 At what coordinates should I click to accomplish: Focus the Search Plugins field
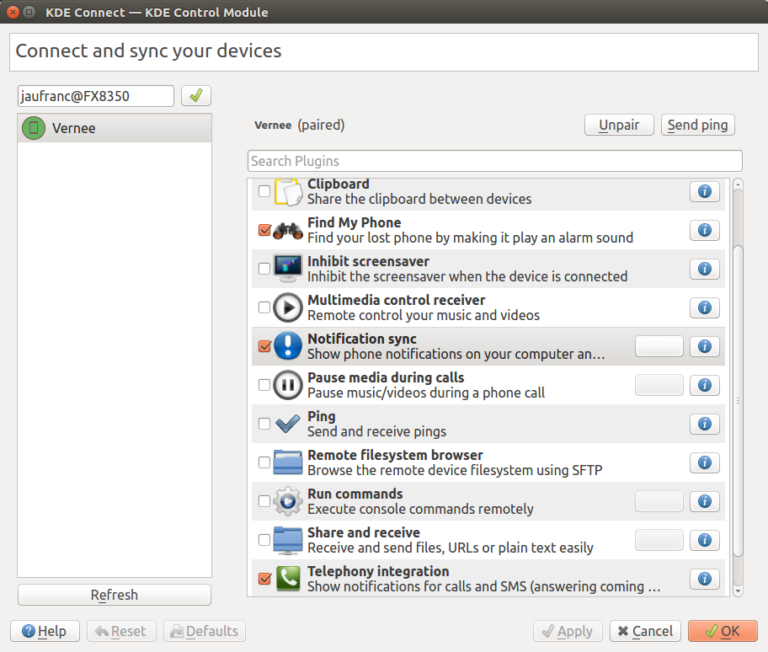pyautogui.click(x=495, y=161)
